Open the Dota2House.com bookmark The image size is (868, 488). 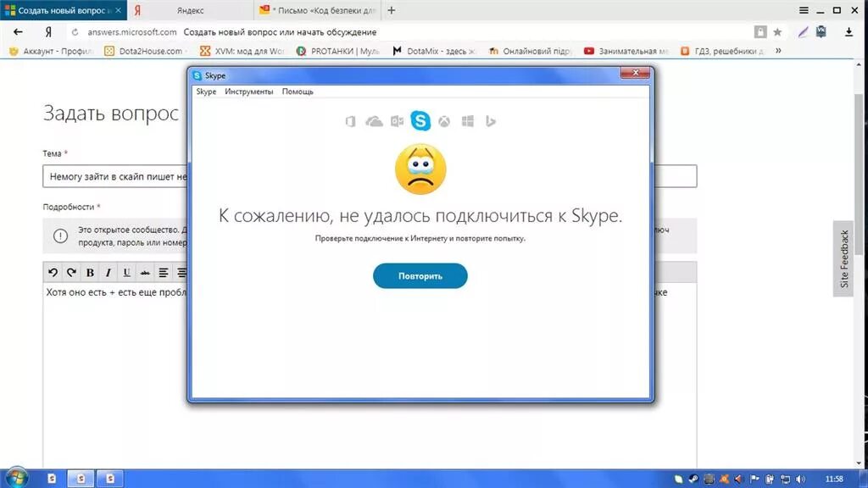tap(146, 51)
